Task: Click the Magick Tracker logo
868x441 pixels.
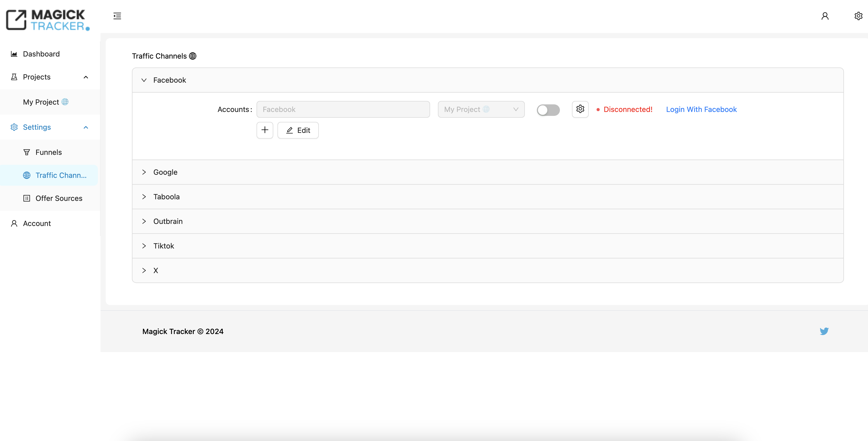Action: (48, 20)
